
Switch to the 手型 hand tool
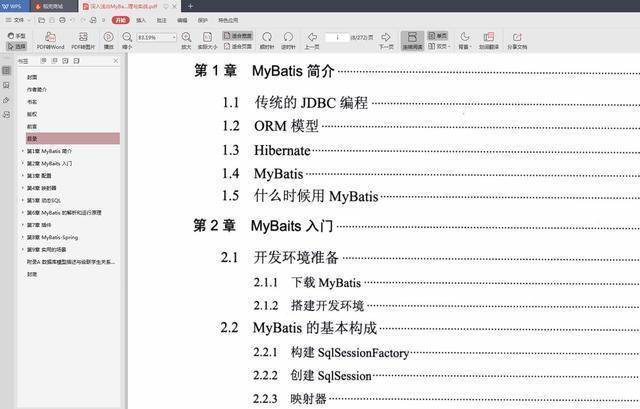pyautogui.click(x=17, y=36)
